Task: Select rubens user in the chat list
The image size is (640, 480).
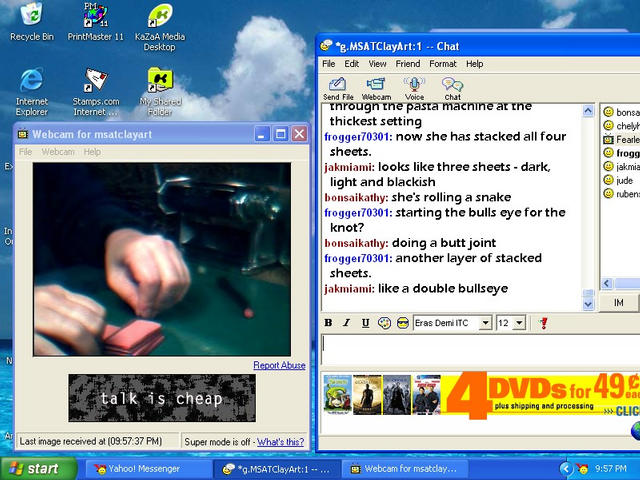Action: [x=621, y=194]
